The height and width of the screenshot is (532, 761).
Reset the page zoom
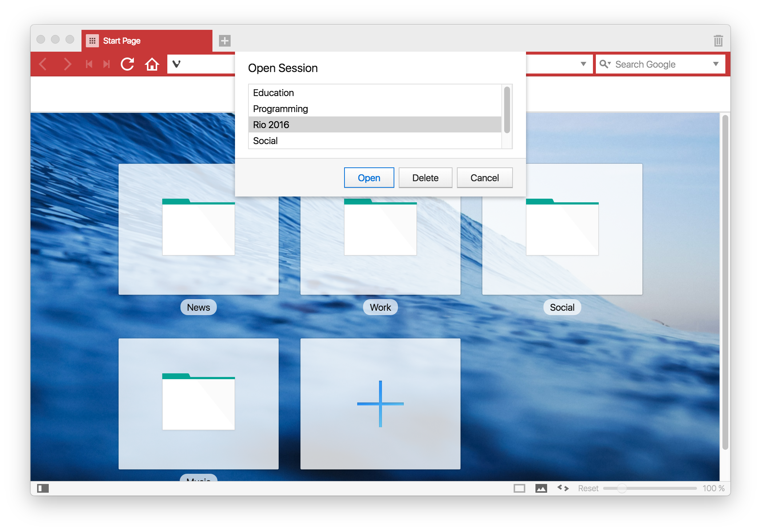[588, 488]
